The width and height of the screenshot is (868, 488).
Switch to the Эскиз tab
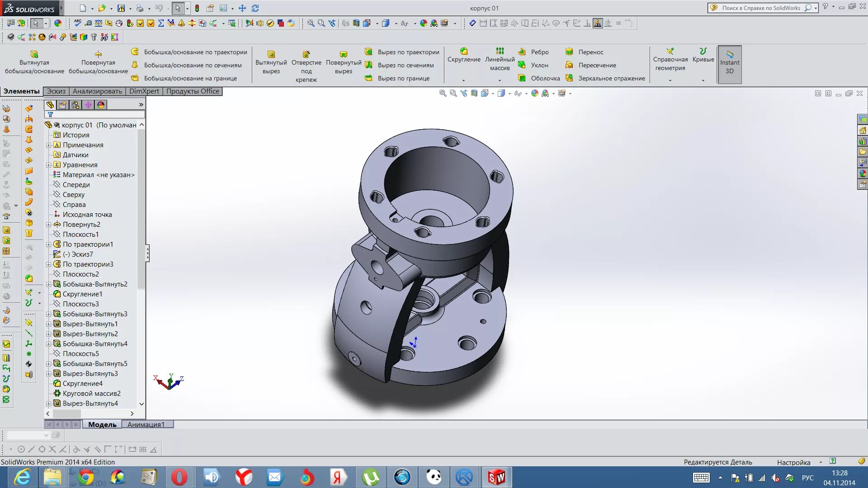tap(56, 91)
